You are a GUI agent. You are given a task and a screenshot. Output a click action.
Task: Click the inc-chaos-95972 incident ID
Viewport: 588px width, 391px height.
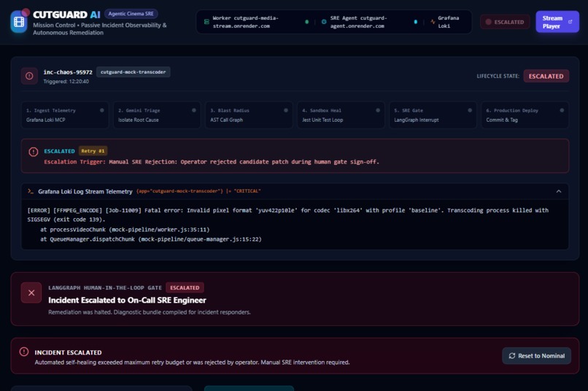[x=68, y=72]
